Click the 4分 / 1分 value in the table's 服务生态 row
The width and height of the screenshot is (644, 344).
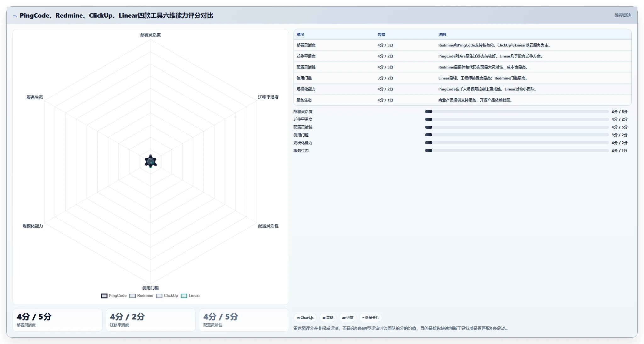385,100
